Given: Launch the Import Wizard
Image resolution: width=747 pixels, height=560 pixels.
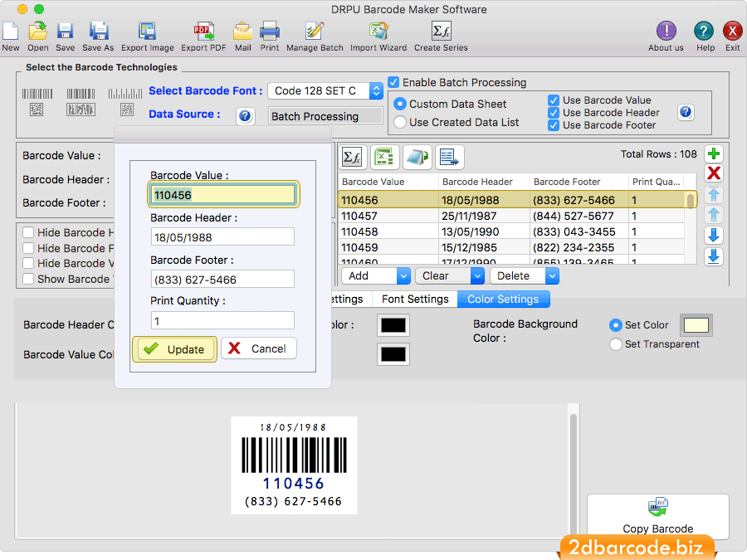Looking at the screenshot, I should click(378, 31).
